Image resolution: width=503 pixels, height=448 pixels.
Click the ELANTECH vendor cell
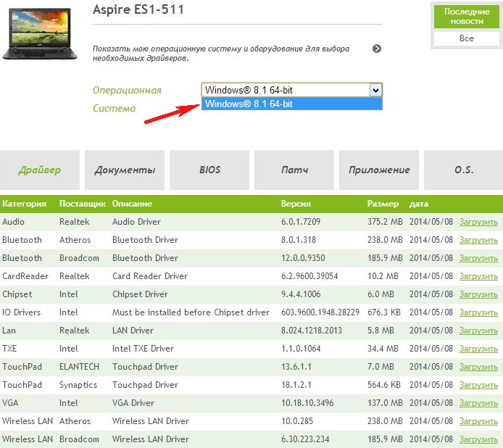79,367
